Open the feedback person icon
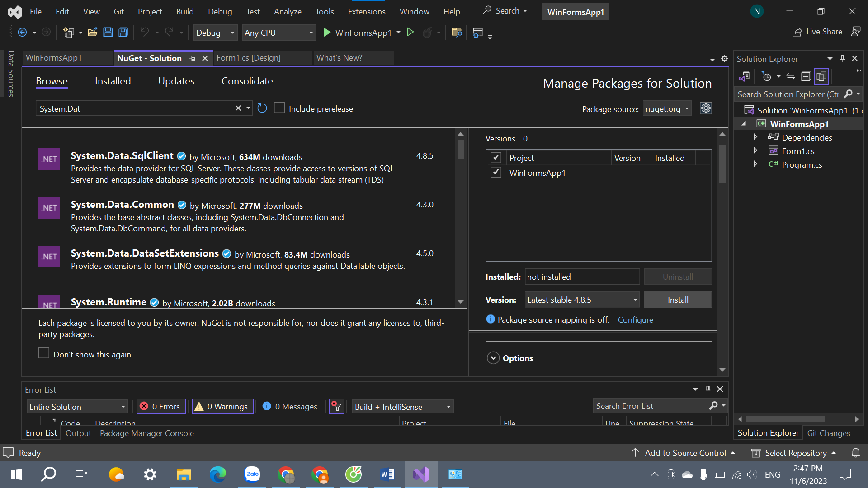868x488 pixels. coord(855,32)
